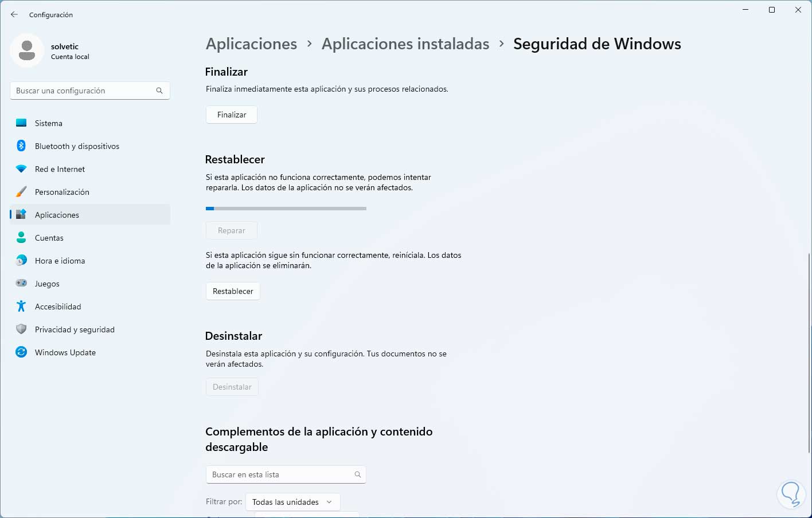This screenshot has width=812, height=518.
Task: Click the search magnifier in Buscar una configuración
Action: tap(159, 91)
